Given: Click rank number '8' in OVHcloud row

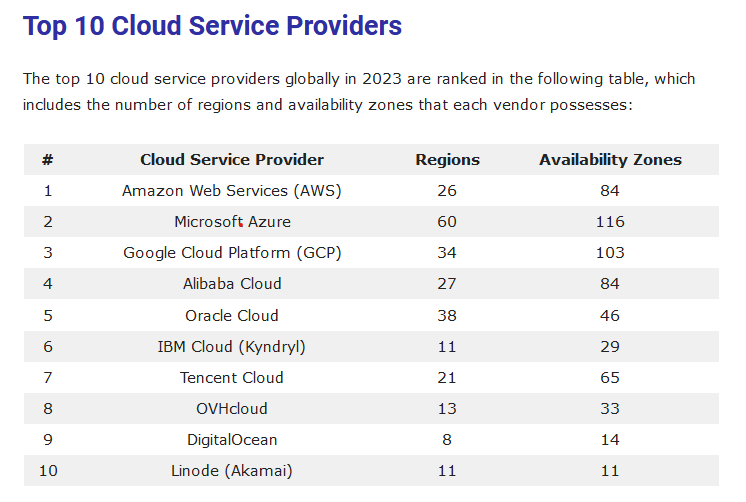Looking at the screenshot, I should 48,408.
